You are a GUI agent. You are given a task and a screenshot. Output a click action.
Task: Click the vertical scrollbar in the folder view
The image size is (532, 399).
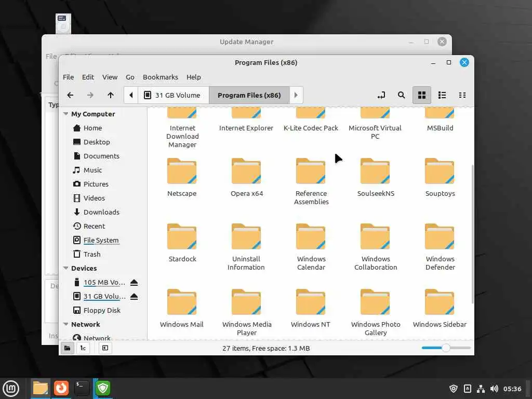coord(473,234)
